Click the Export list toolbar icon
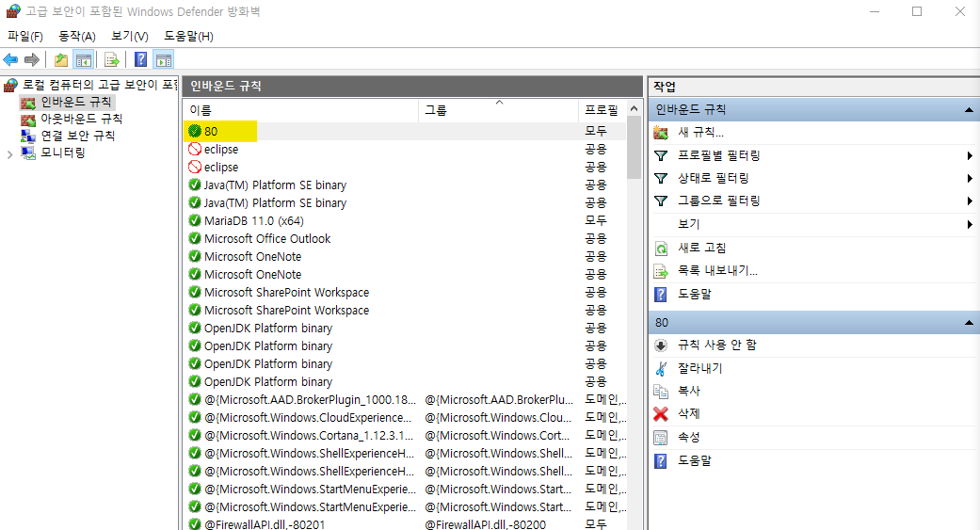Viewport: 980px width, 530px height. 112,60
